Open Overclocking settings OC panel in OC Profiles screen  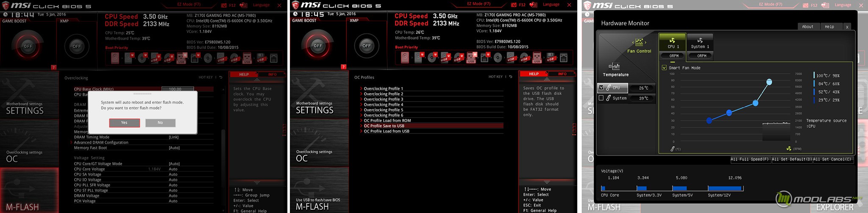pyautogui.click(x=319, y=144)
